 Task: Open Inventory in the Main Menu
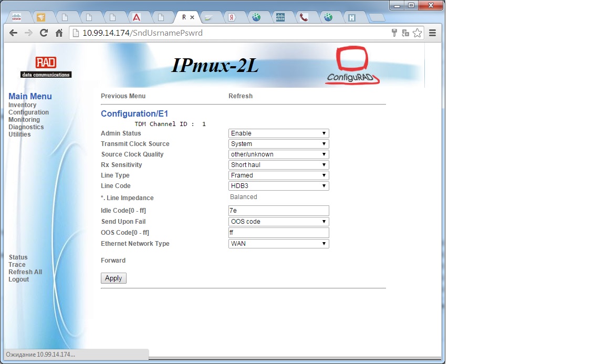point(23,105)
